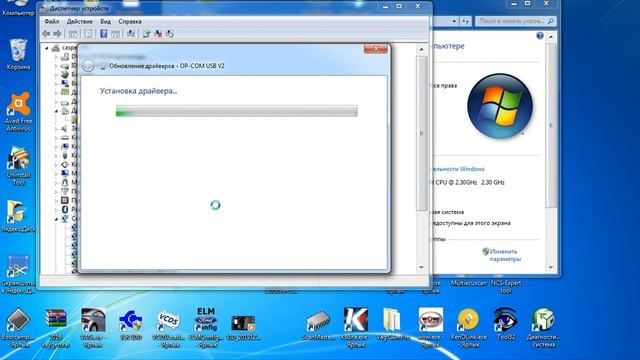Collapse the network adapters node in tree
The image size is (640, 360).
56,219
